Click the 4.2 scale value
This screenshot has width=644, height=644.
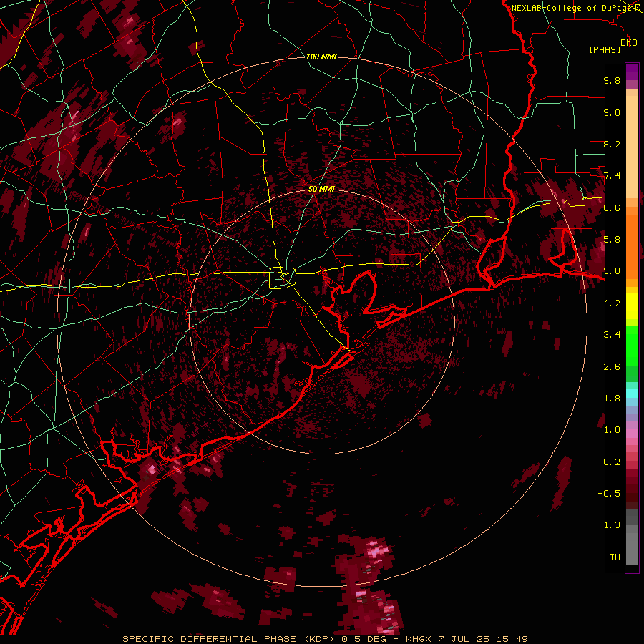pyautogui.click(x=612, y=303)
